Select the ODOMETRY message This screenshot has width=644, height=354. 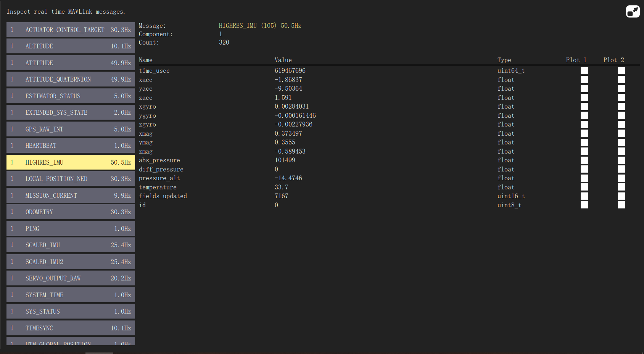pyautogui.click(x=71, y=211)
